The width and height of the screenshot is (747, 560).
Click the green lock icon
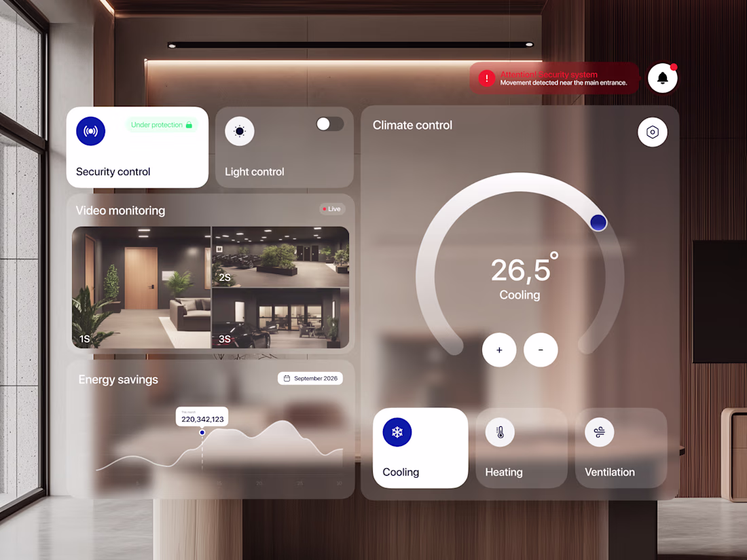point(189,125)
